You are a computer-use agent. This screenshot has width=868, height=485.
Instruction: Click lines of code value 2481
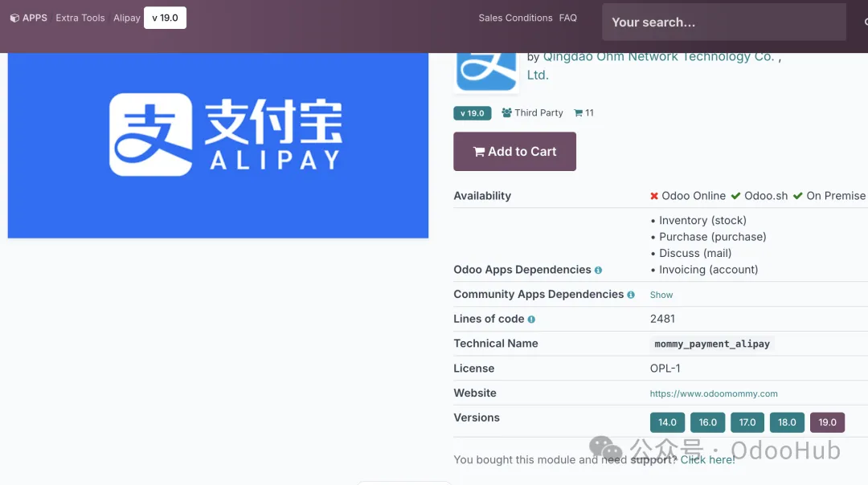tap(662, 319)
